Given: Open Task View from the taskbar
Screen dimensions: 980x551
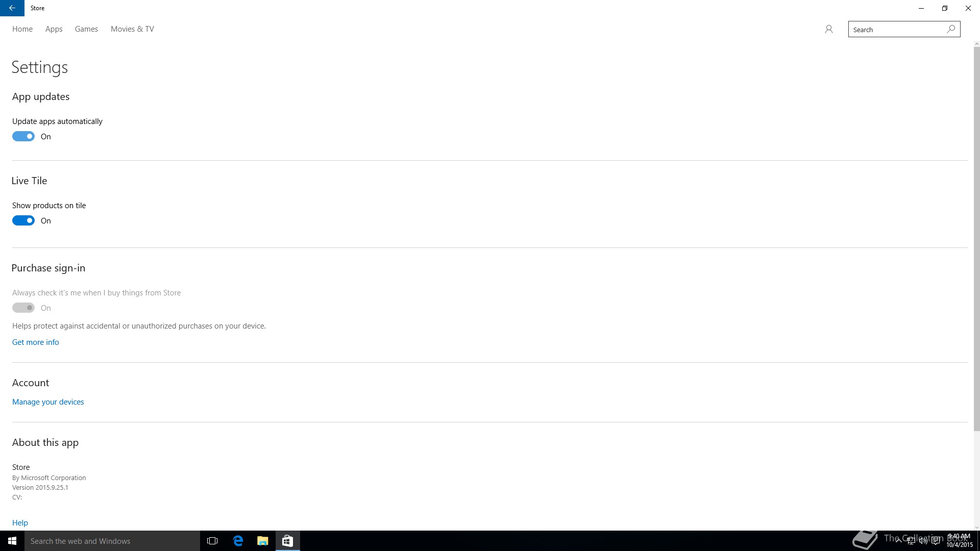Looking at the screenshot, I should 212,541.
